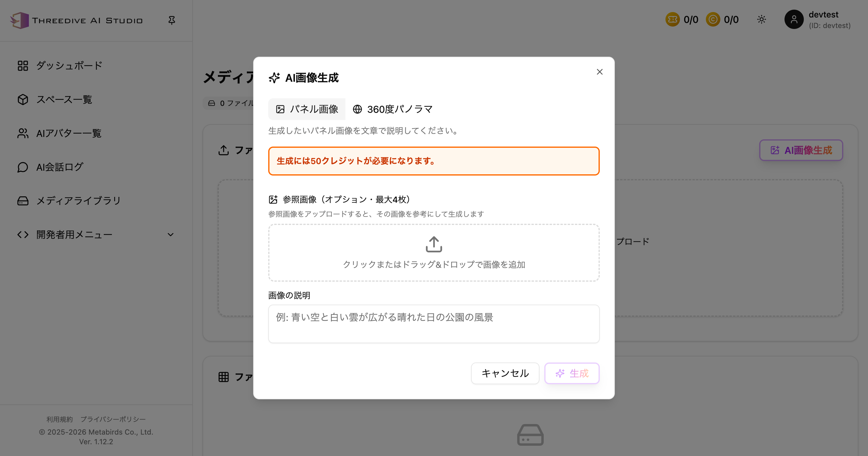Click the ThreeDive AI Studio logo
This screenshot has width=868, height=456.
(77, 21)
